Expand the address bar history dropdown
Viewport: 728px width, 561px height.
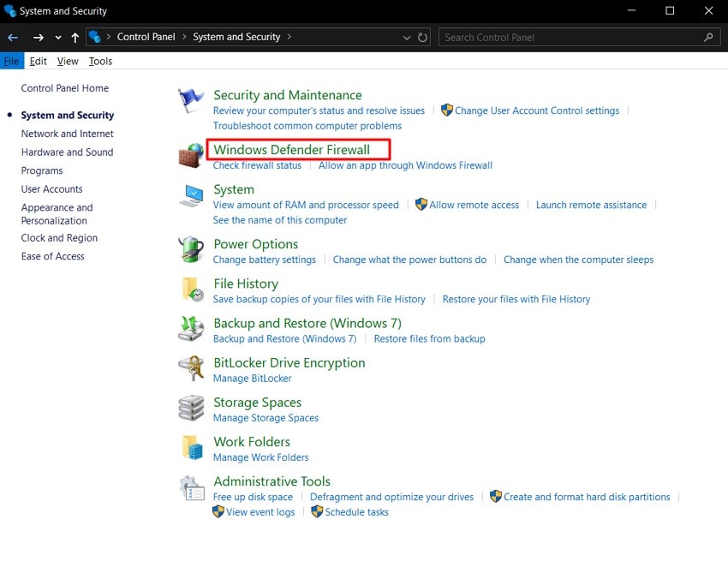[x=407, y=37]
